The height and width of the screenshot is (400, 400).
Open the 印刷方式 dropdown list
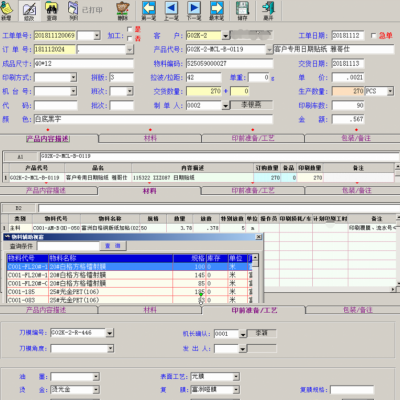(73, 77)
